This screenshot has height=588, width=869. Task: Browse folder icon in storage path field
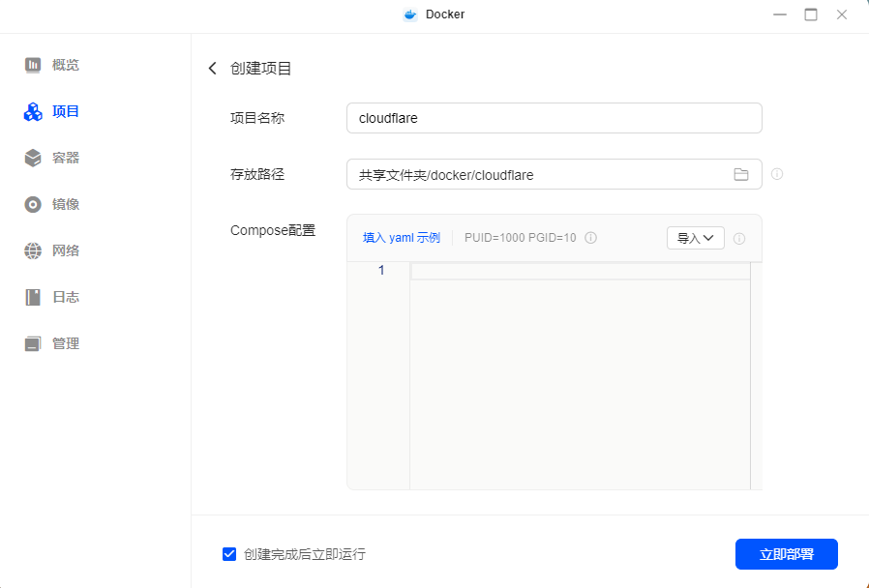point(741,175)
